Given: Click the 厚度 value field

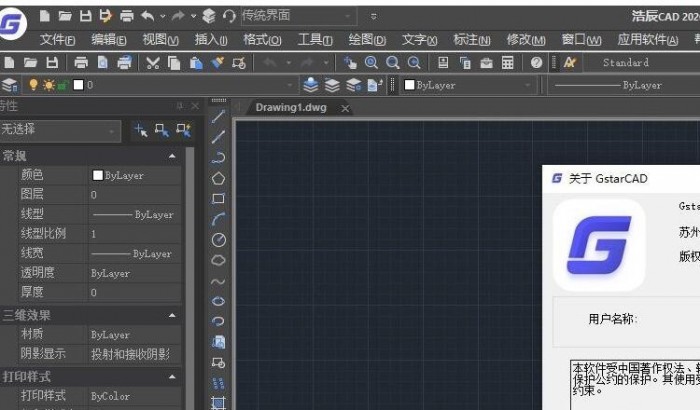Looking at the screenshot, I should [135, 293].
